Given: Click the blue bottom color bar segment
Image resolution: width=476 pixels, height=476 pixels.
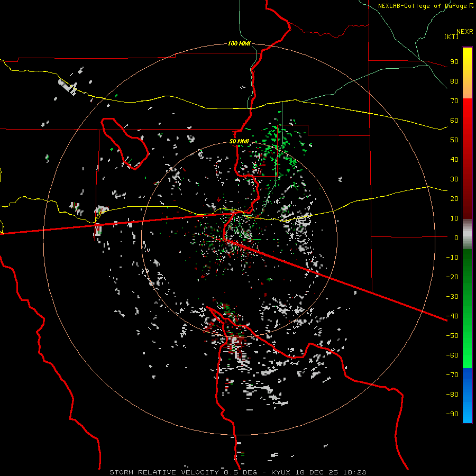Looking at the screenshot, I should (467, 396).
